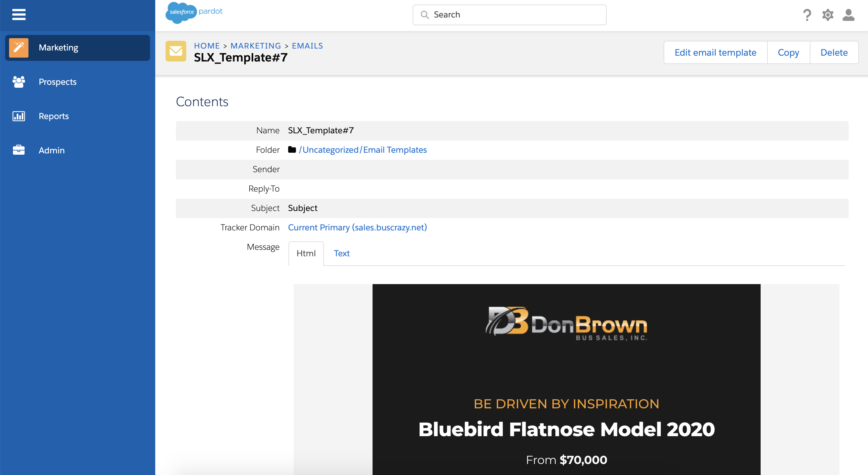Image resolution: width=868 pixels, height=475 pixels.
Task: Click the Marketing wand icon
Action: 19,48
